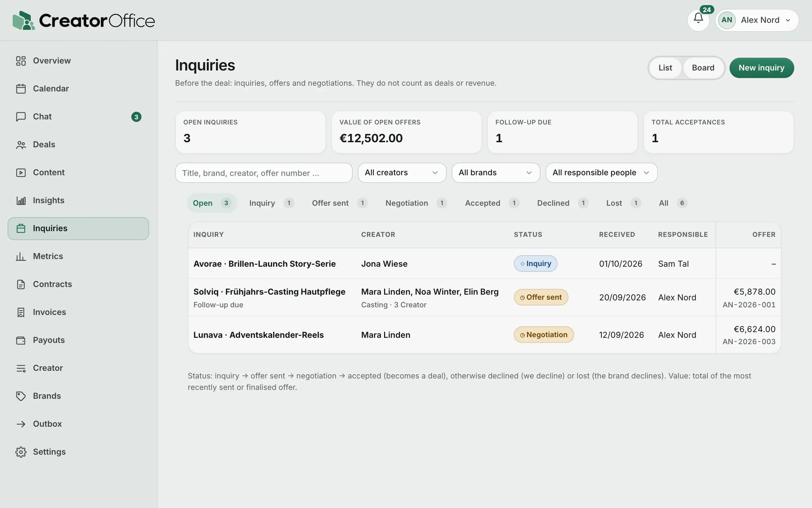Screen dimensions: 812x508
Task: Select the All tab with 6 items
Action: pos(673,203)
